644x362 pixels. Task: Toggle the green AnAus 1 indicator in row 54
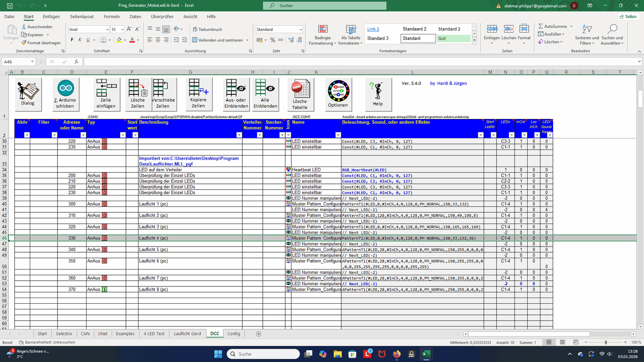pos(105,290)
